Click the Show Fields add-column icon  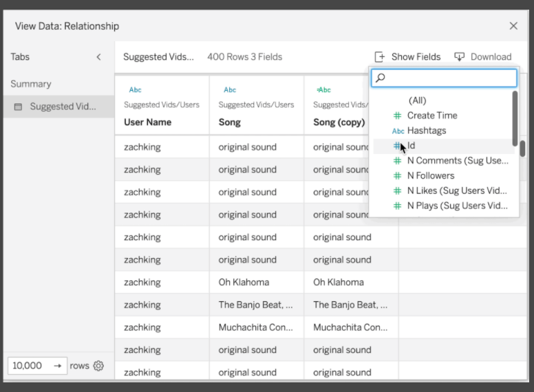coord(380,57)
